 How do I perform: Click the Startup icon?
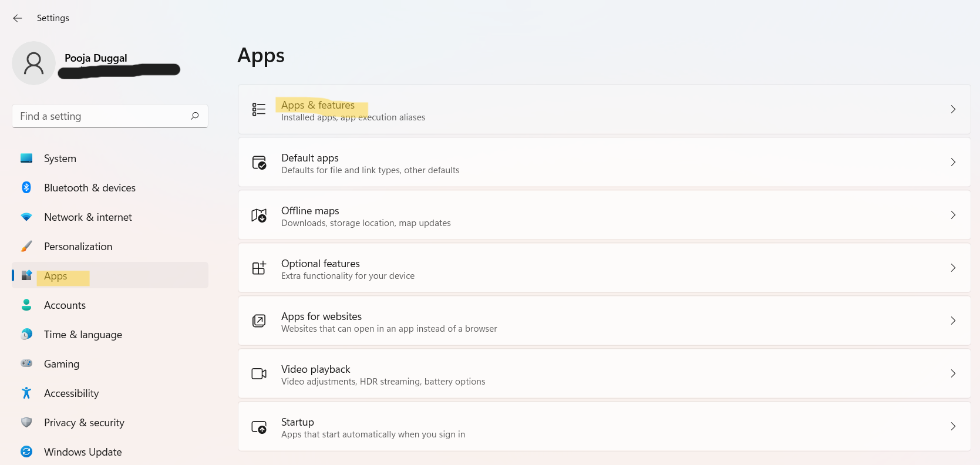pyautogui.click(x=259, y=427)
